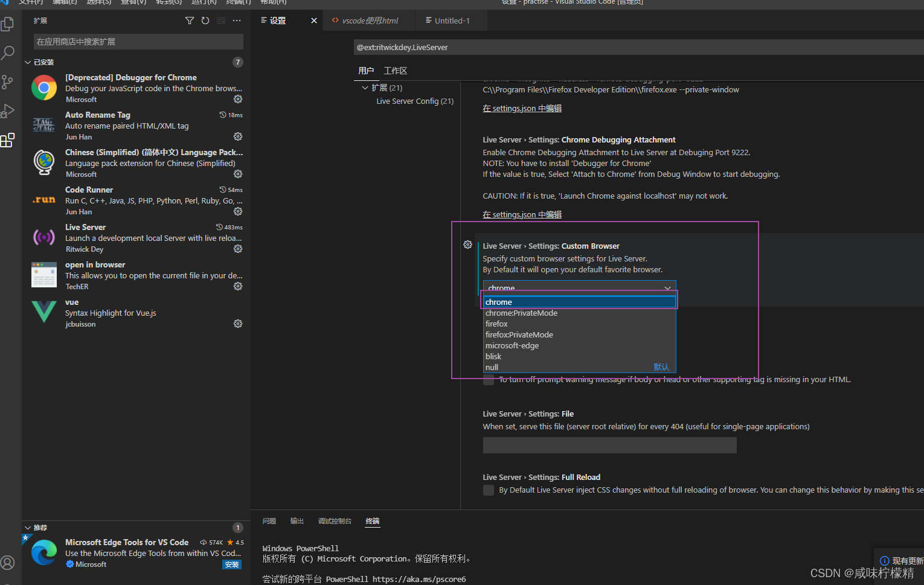Click the extension marketplace search box
The image size is (924, 585).
[138, 42]
